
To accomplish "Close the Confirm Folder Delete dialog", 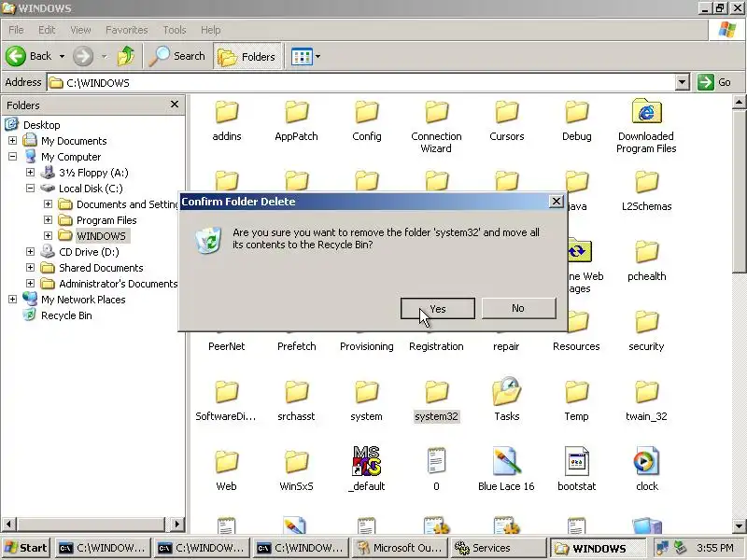I will click(x=556, y=202).
